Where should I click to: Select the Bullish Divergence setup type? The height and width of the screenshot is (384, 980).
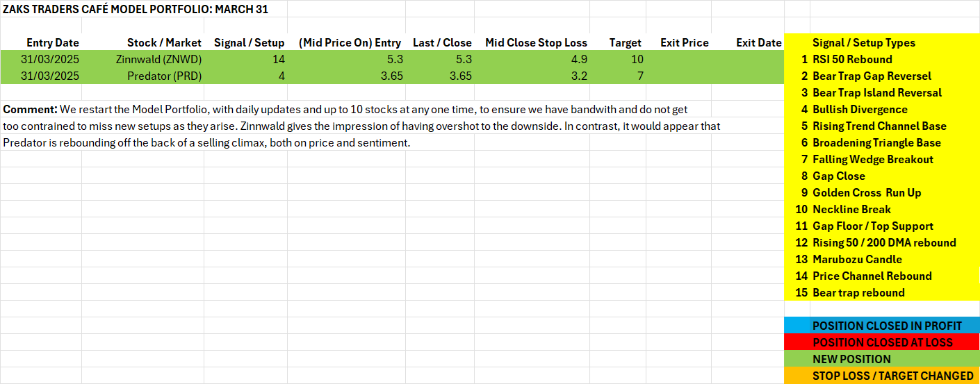(x=860, y=109)
